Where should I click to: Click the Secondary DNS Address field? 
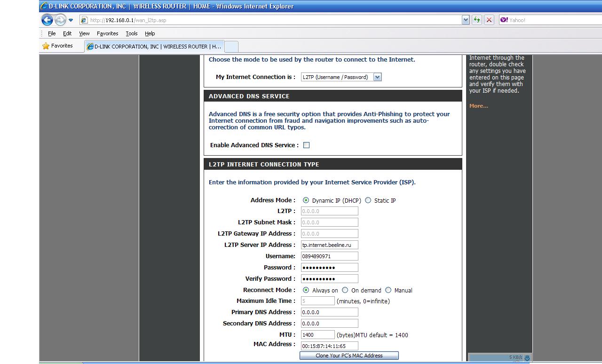(329, 324)
